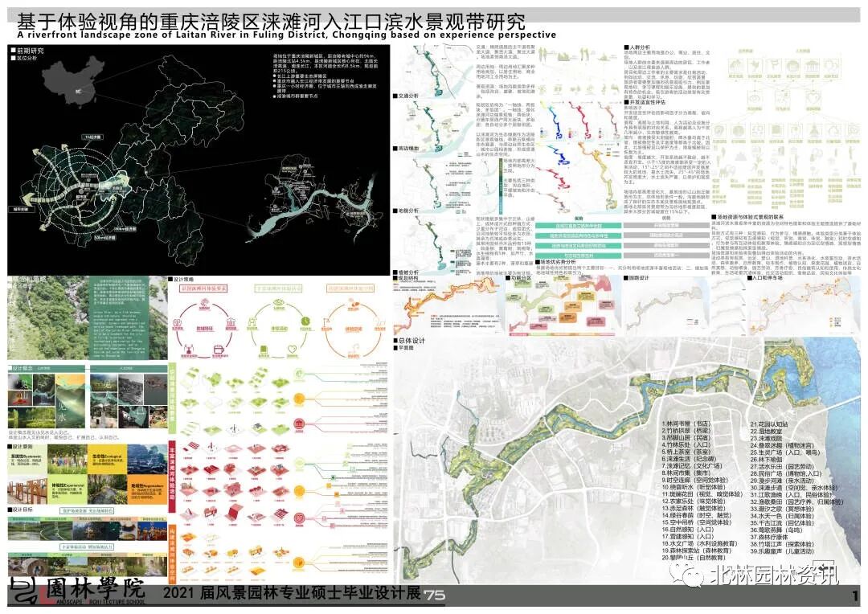Click the aerial photo of the forested valley
Viewport: 868px width, 614px height.
pyautogui.click(x=87, y=317)
